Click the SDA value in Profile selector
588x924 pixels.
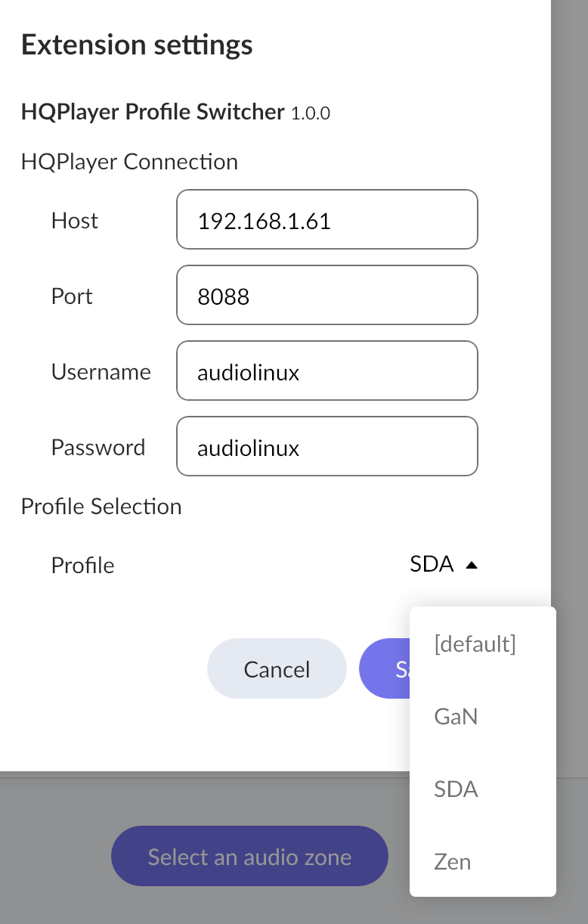432,564
